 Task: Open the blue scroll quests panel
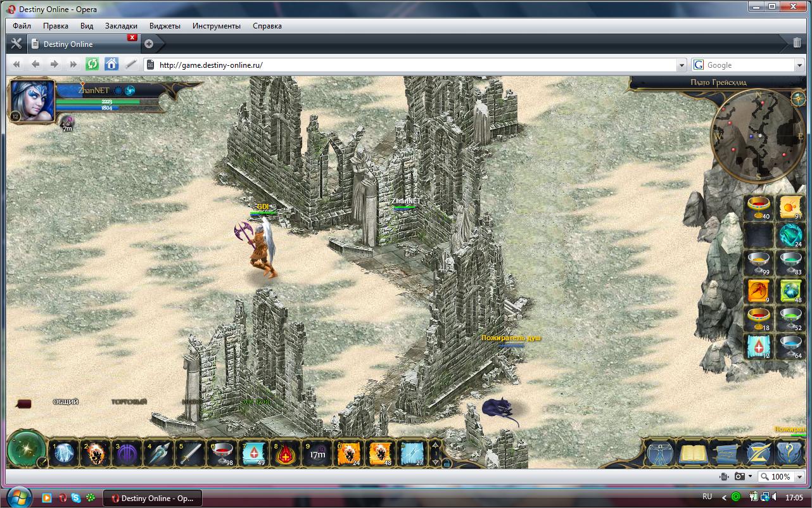[725, 454]
